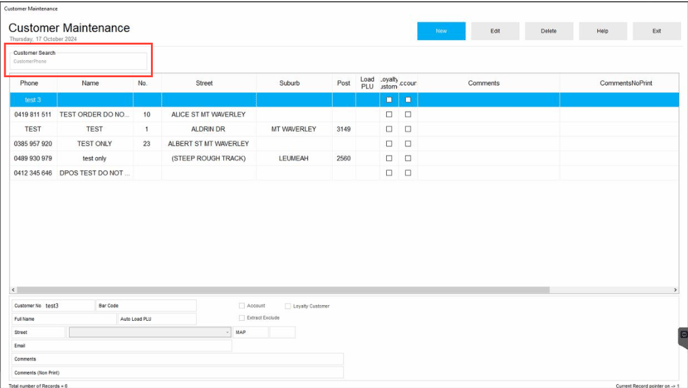Viewport: 688px width, 388px height.
Task: Toggle Loyalty checkbox in the ALDRIN DR row
Action: tap(389, 129)
